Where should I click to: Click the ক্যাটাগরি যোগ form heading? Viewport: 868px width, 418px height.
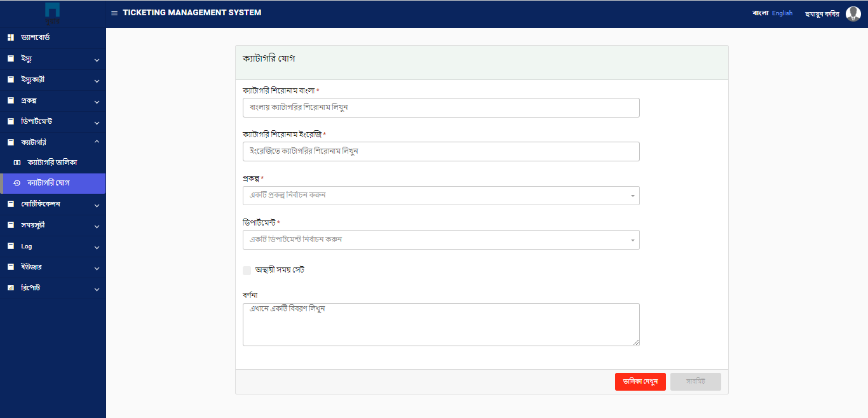pyautogui.click(x=269, y=58)
